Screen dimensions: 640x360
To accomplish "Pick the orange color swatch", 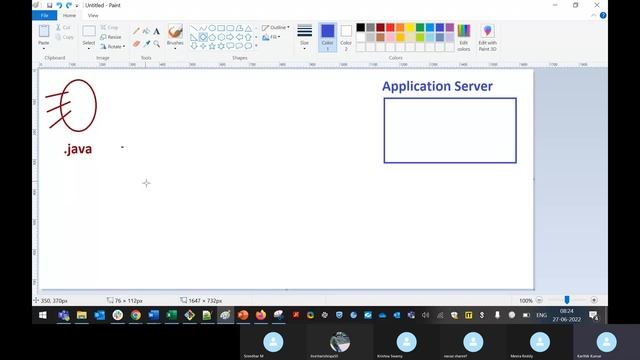I will (400, 27).
